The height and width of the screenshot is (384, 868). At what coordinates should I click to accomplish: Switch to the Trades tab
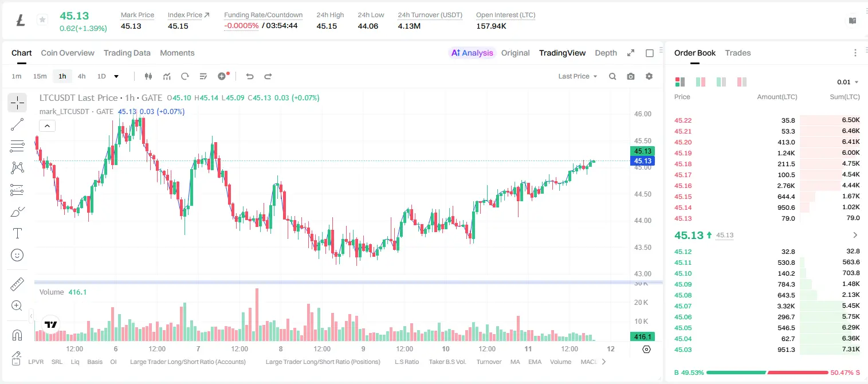click(x=738, y=53)
